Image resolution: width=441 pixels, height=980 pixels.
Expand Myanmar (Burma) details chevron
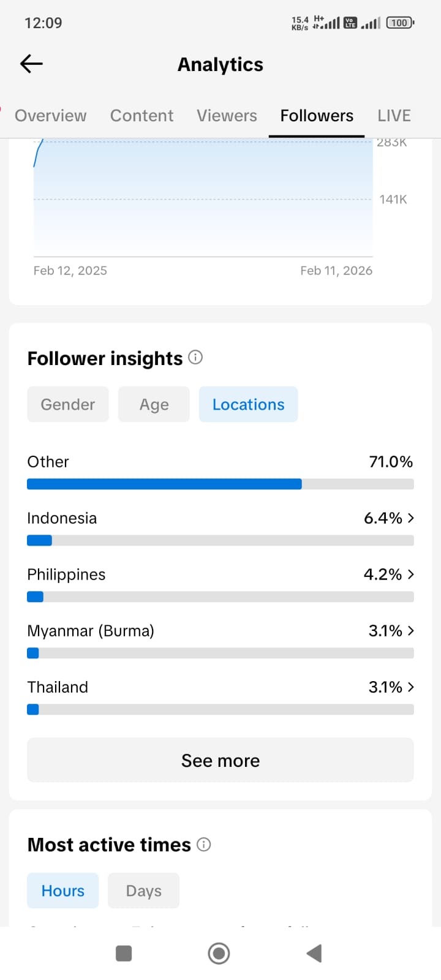tap(410, 631)
